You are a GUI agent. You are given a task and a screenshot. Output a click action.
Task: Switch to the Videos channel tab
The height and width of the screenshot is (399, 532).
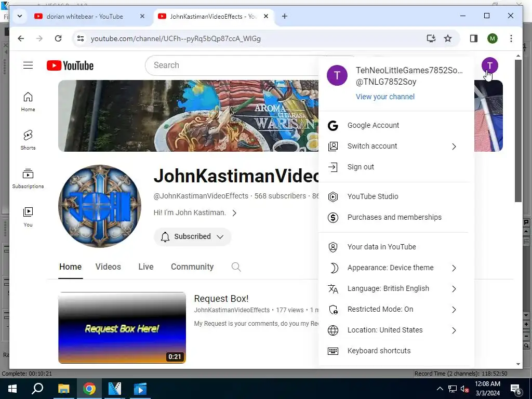coord(108,267)
